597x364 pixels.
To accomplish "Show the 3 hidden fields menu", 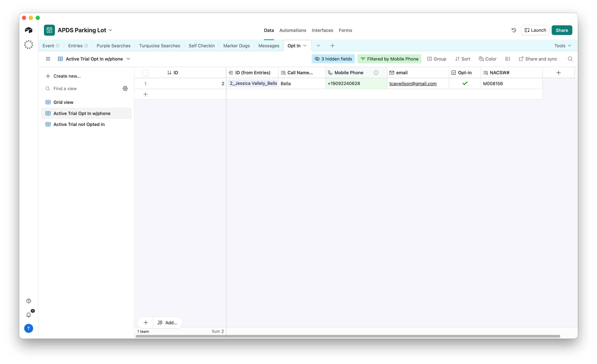I will tap(333, 59).
